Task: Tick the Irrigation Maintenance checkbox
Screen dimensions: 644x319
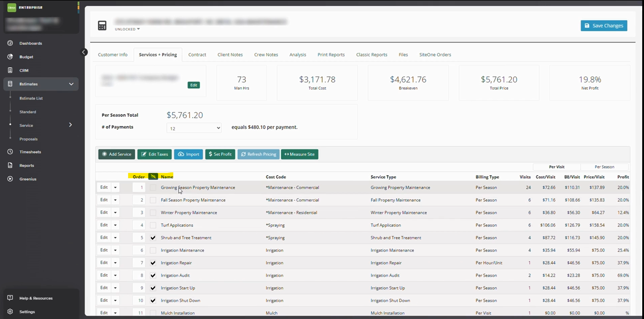Action: pyautogui.click(x=153, y=250)
